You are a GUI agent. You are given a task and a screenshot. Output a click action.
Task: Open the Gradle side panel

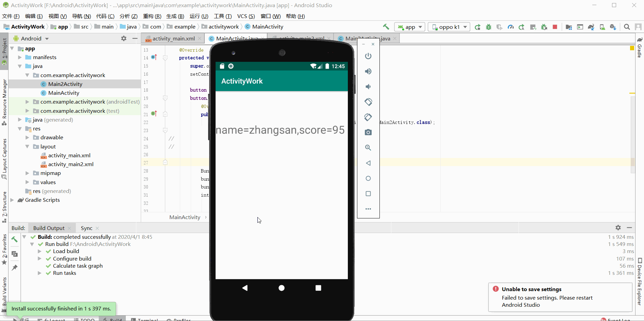coord(640,48)
